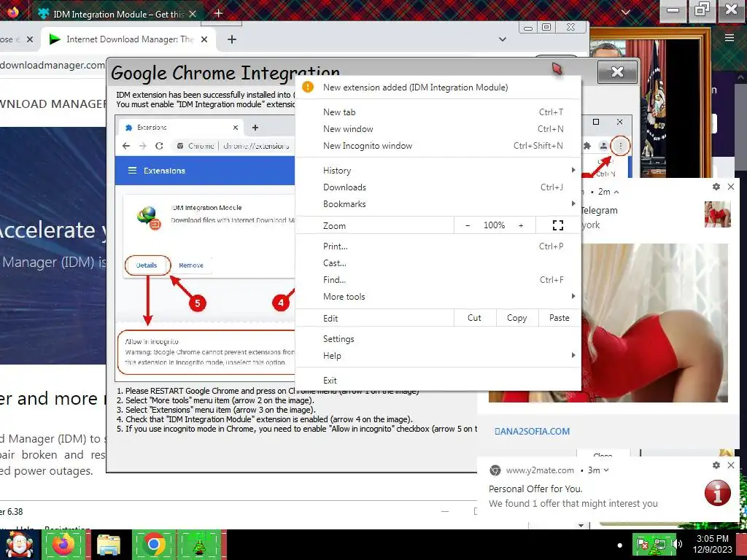Choose Cast... in the menu
The width and height of the screenshot is (747, 560).
click(x=438, y=262)
